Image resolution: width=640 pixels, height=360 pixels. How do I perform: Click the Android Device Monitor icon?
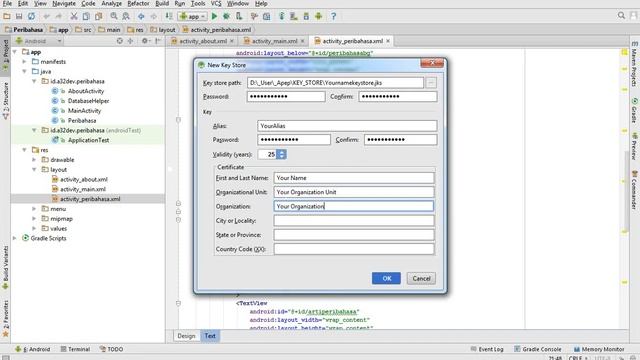[318, 16]
